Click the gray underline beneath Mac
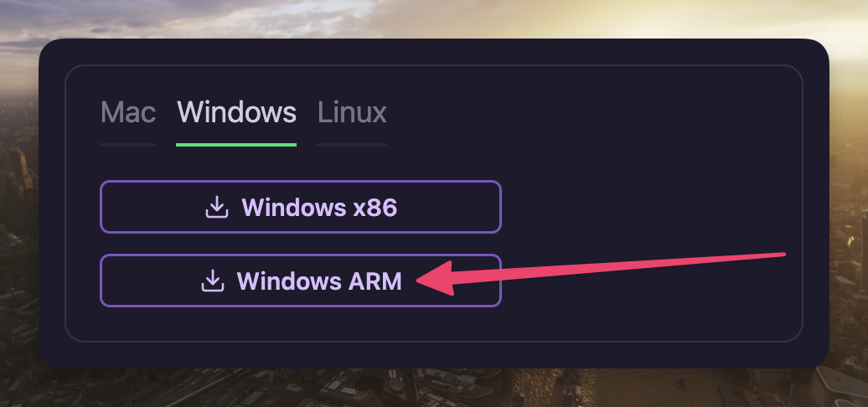 tap(128, 145)
